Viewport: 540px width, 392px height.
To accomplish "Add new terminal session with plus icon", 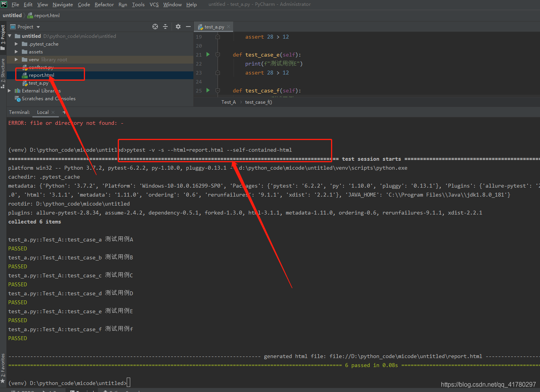I will click(x=64, y=112).
